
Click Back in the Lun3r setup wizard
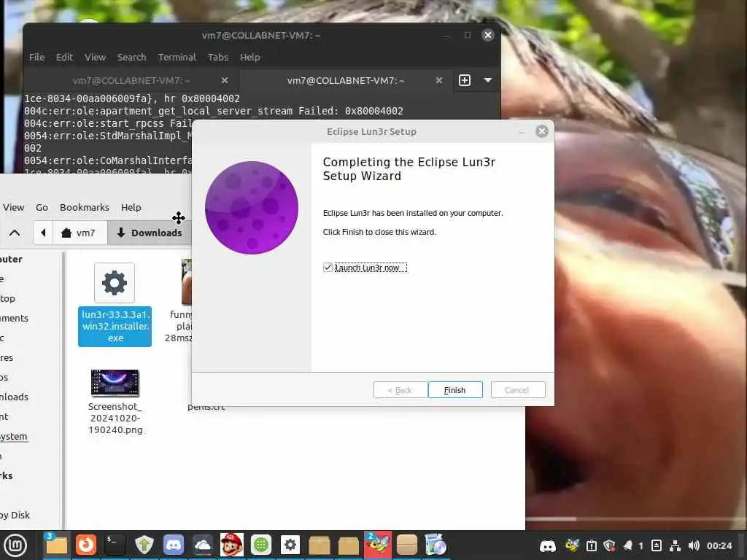click(x=400, y=390)
